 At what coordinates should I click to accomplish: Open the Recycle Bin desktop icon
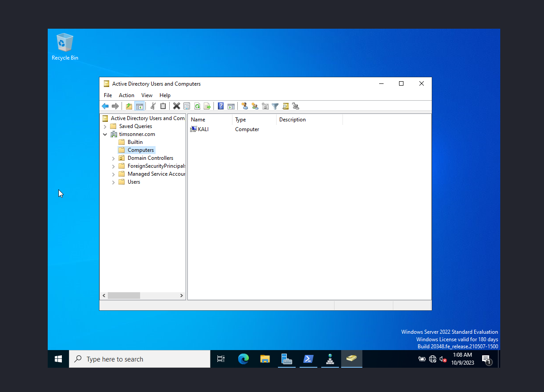tap(65, 47)
